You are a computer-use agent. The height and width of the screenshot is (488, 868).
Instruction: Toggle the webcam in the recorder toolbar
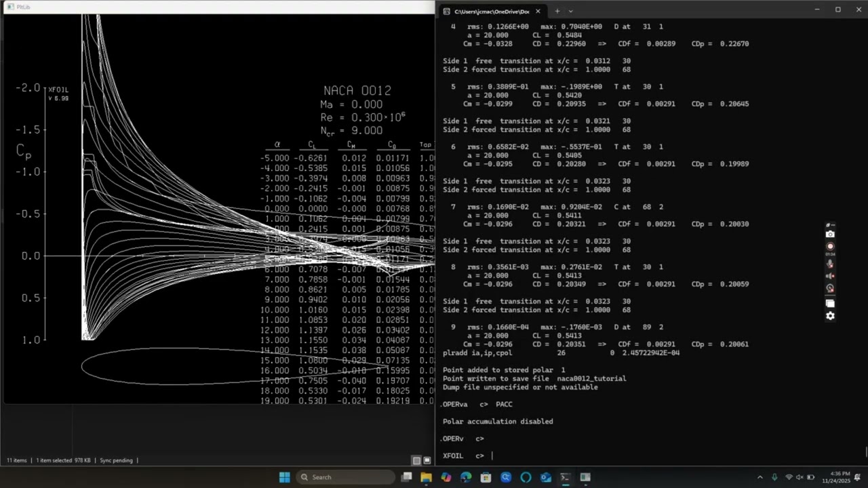[830, 288]
